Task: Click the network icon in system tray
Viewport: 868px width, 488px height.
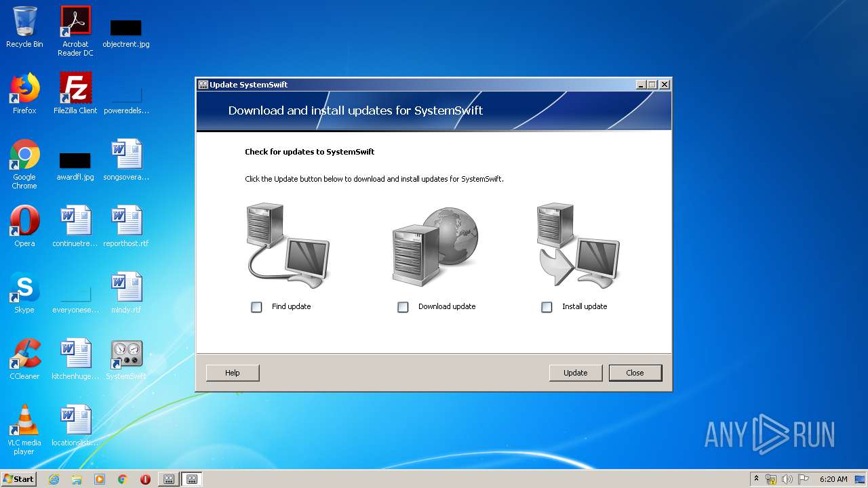Action: 771,479
